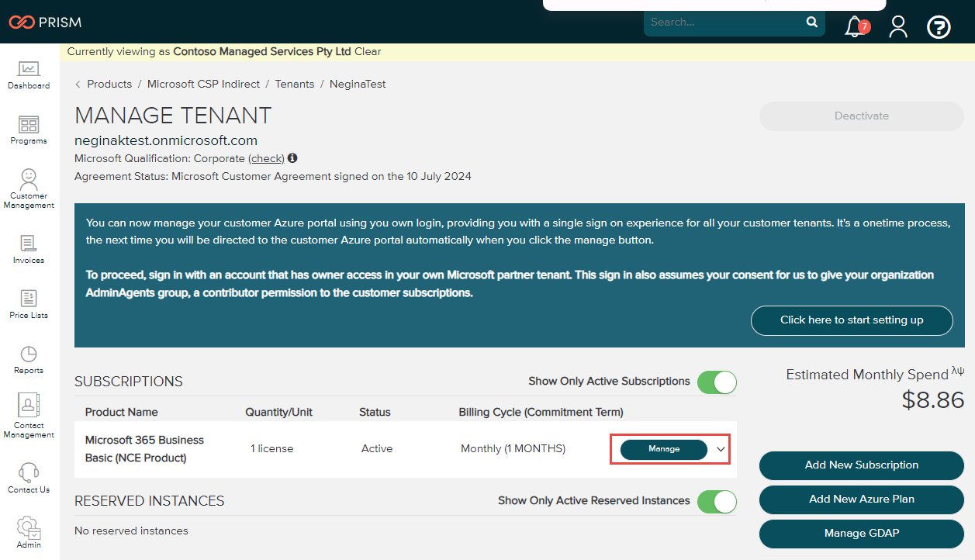
Task: Navigate to Microsoft CSP Indirect breadcrumb
Action: click(203, 84)
